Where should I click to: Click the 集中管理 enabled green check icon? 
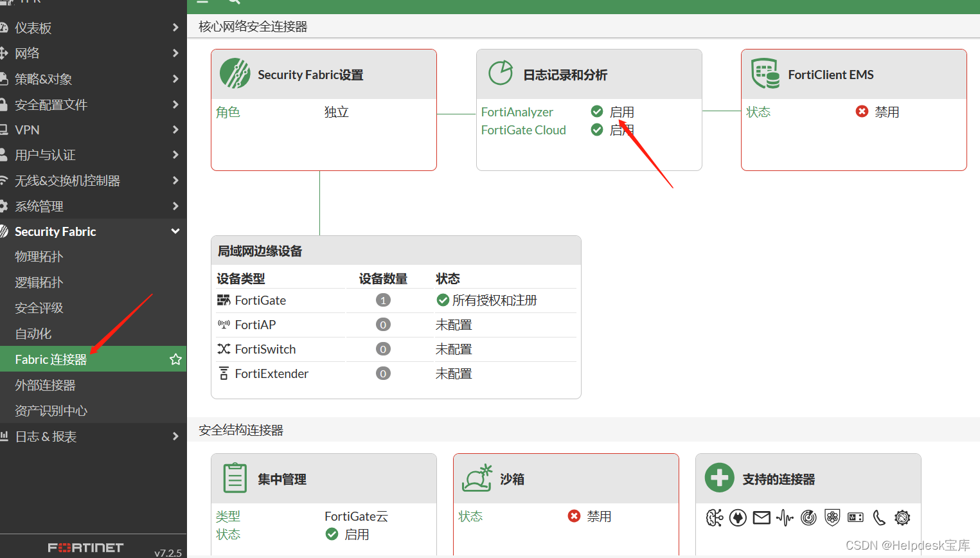coord(332,534)
